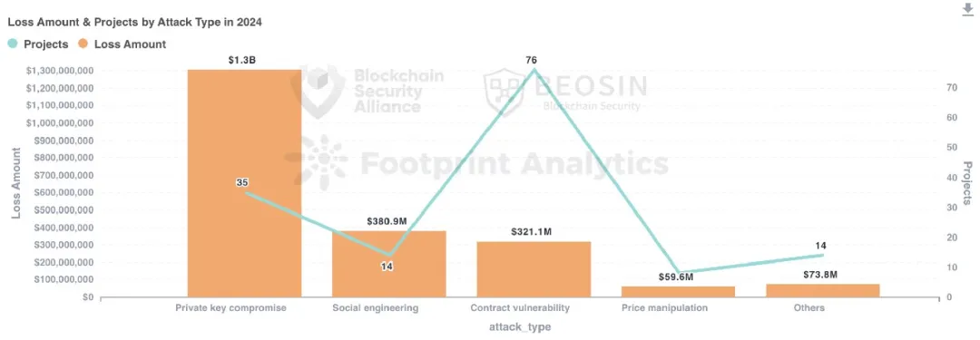This screenshot has width=980, height=340.
Task: Click the chart title text
Action: 134,23
